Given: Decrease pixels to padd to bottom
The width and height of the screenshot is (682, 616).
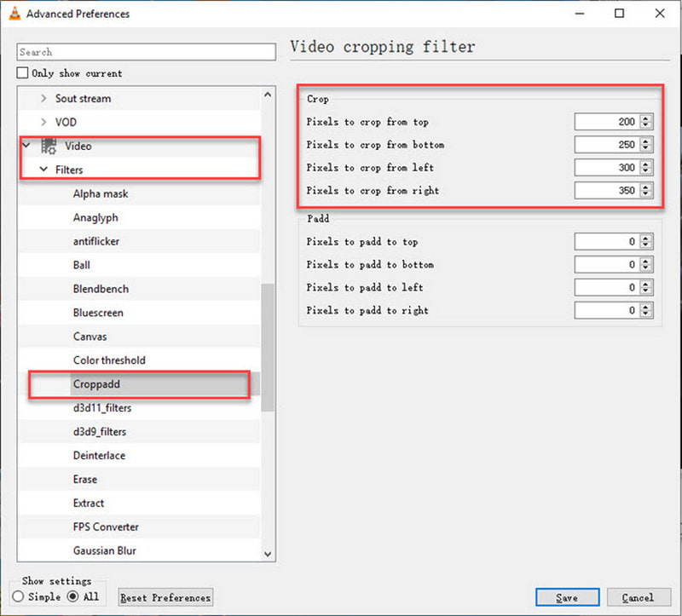Looking at the screenshot, I should [646, 268].
